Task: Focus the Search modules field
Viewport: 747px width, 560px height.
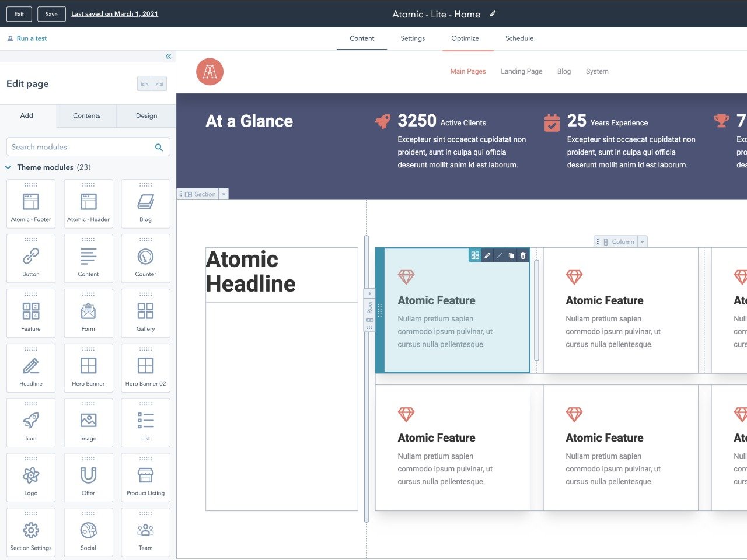Action: [88, 147]
